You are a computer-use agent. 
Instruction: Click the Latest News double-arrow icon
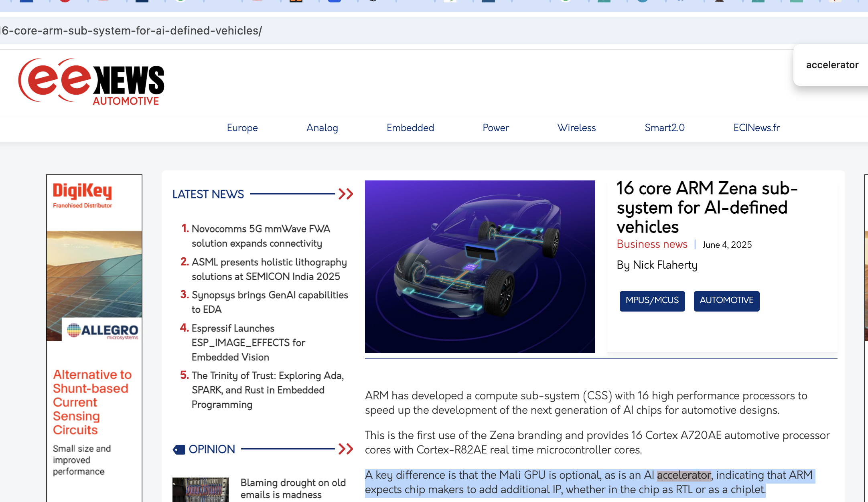(x=346, y=194)
